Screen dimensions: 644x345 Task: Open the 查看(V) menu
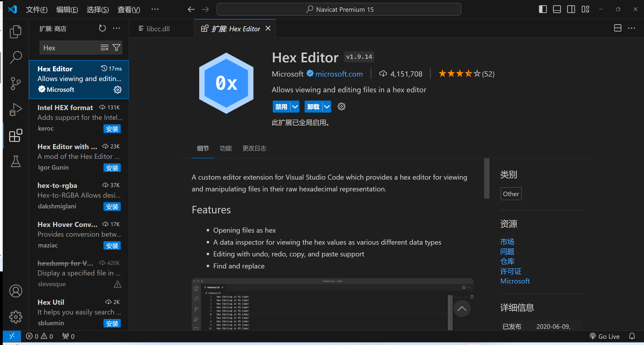[x=129, y=10]
